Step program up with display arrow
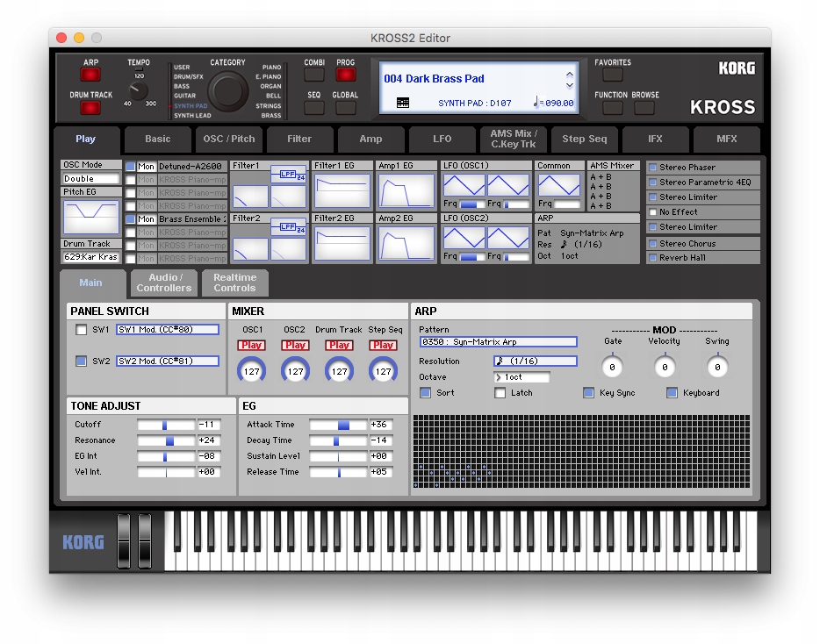 [x=570, y=75]
